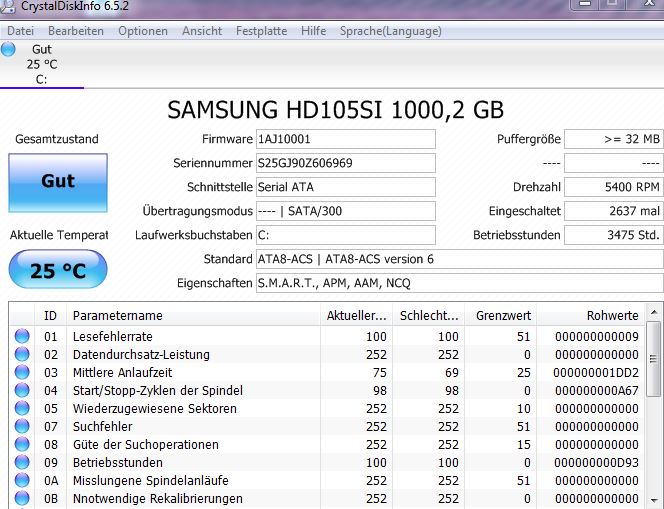664x509 pixels.
Task: Click the Gut health status button
Action: (58, 183)
